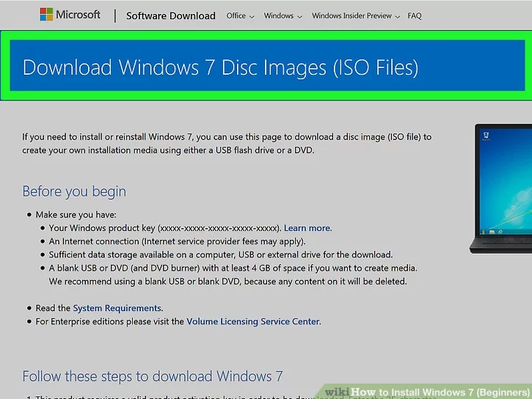Click the 'A blank USB or DVD' bullet text
The width and height of the screenshot is (532, 399).
[x=233, y=274]
